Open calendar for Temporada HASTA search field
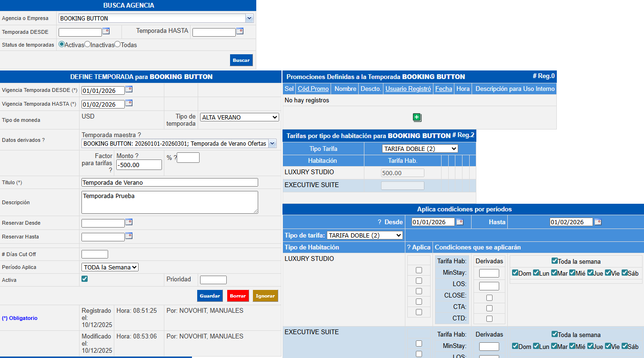Viewport: 644px width, 358px height. (x=240, y=31)
